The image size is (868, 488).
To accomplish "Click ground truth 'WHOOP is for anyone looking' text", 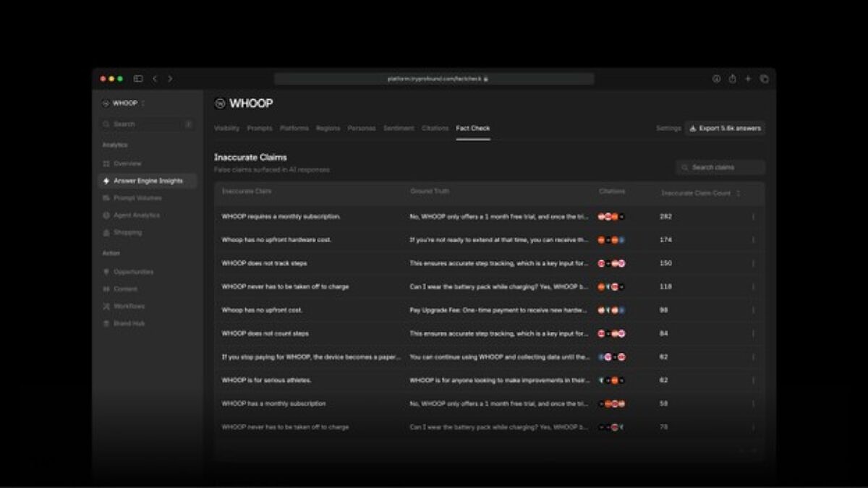I will pos(500,380).
